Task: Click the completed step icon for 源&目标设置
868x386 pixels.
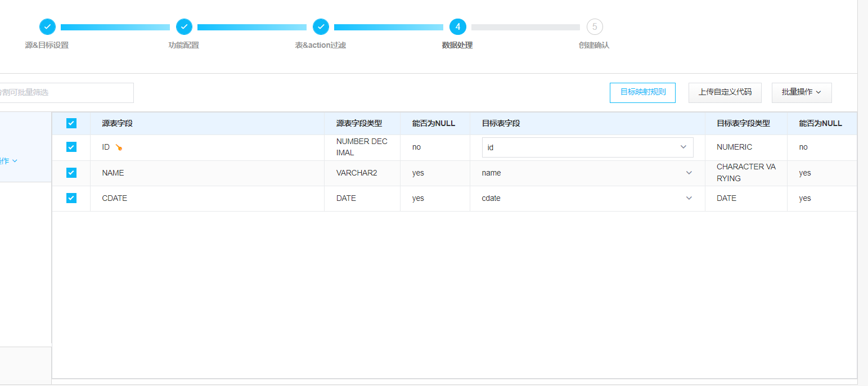Action: tap(47, 26)
